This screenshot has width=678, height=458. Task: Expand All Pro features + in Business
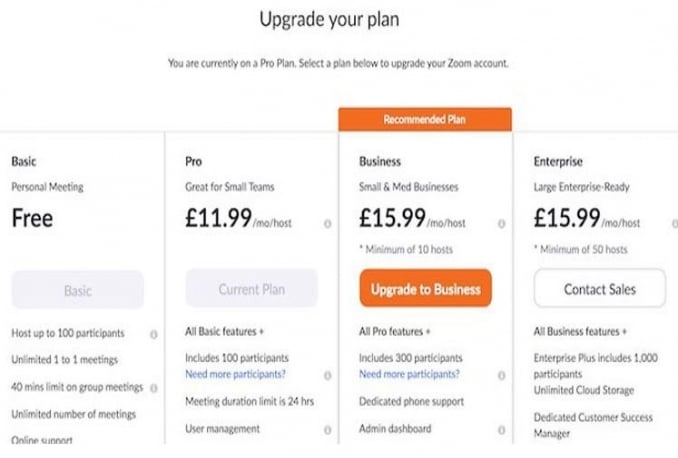pos(394,331)
